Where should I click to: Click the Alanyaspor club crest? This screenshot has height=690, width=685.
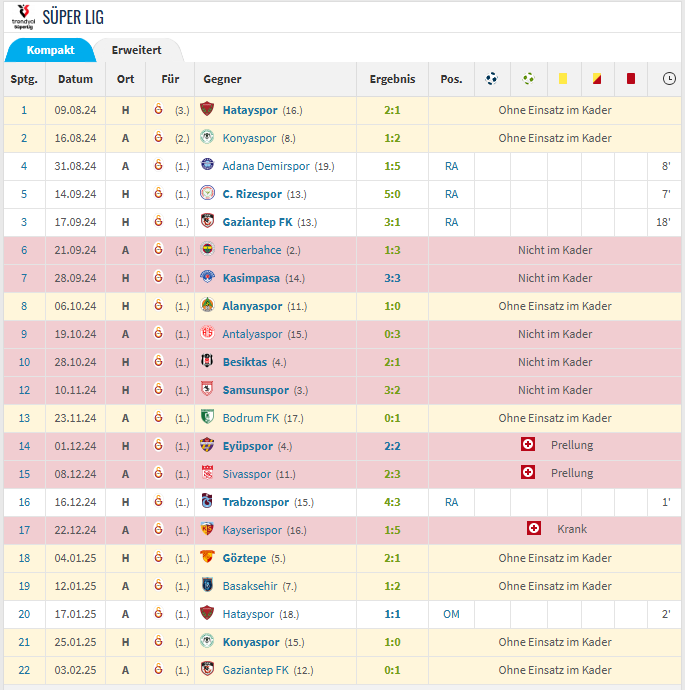[207, 305]
